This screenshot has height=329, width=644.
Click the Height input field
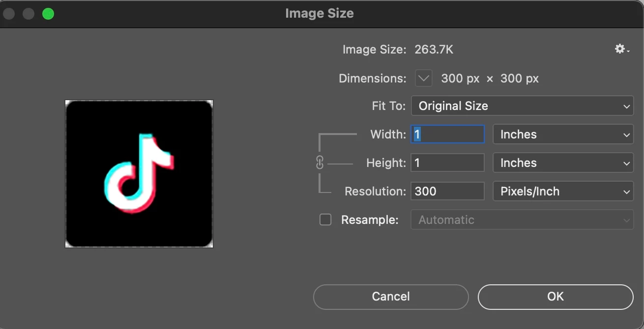pos(448,163)
